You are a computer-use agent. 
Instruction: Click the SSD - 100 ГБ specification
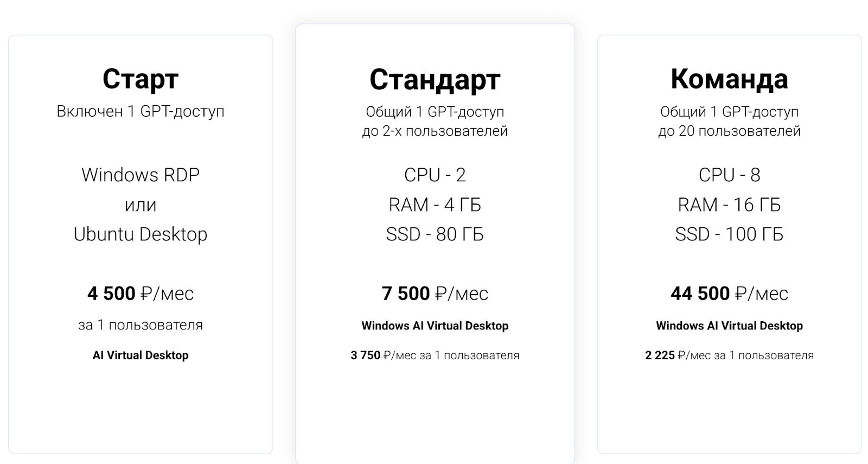tap(729, 234)
